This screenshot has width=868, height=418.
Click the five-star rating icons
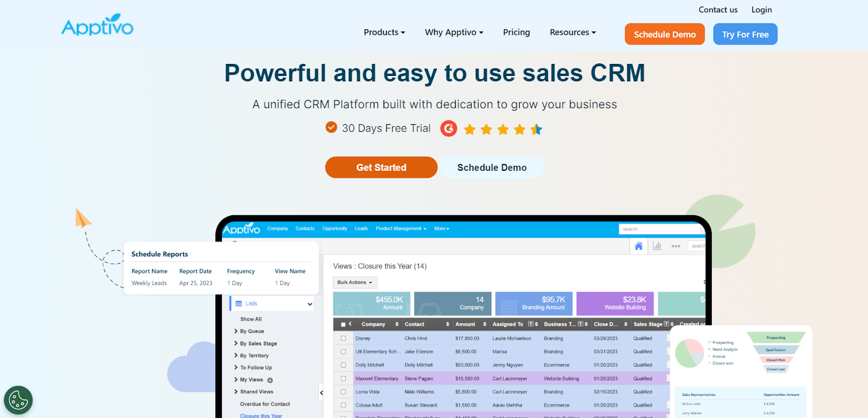click(503, 129)
